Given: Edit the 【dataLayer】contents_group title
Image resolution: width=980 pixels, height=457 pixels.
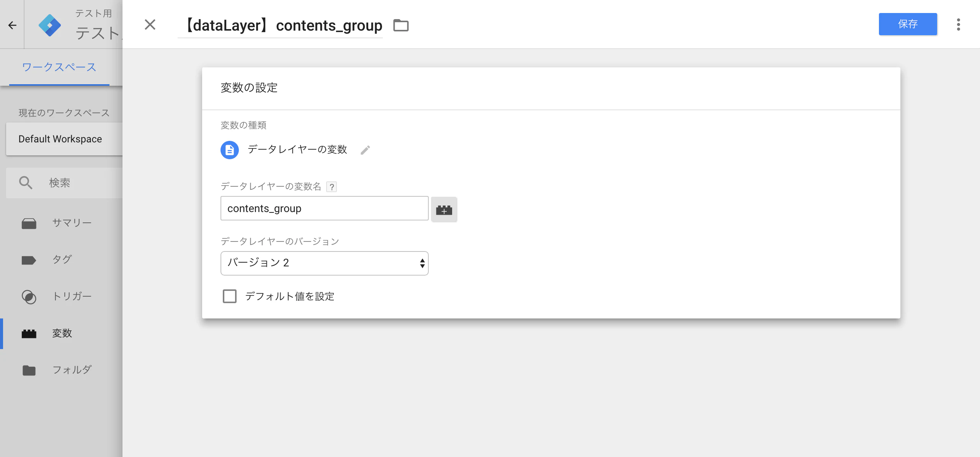Looking at the screenshot, I should tap(280, 25).
